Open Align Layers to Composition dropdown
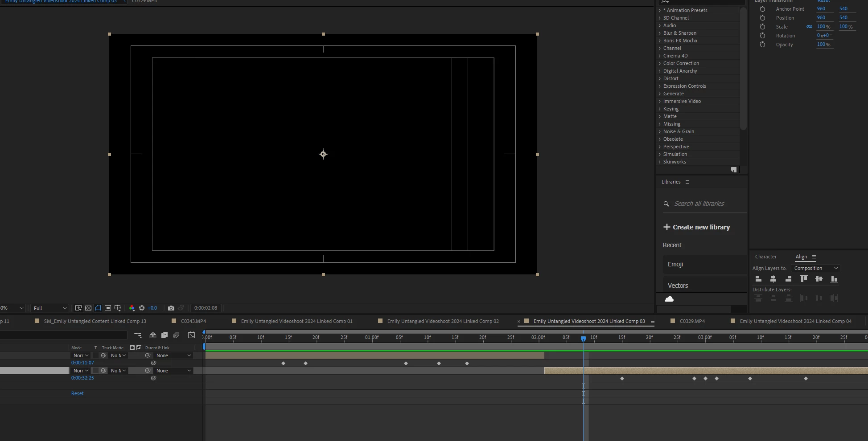The width and height of the screenshot is (868, 441). tap(816, 268)
